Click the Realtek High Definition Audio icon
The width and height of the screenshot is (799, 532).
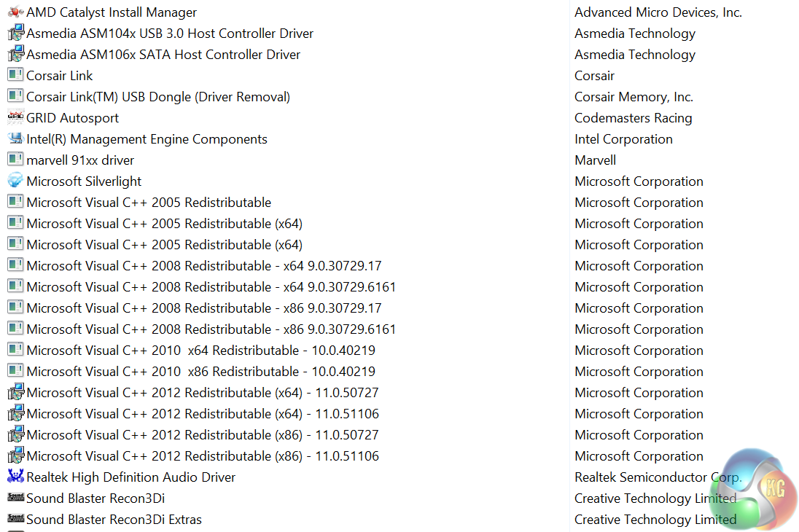(x=15, y=477)
